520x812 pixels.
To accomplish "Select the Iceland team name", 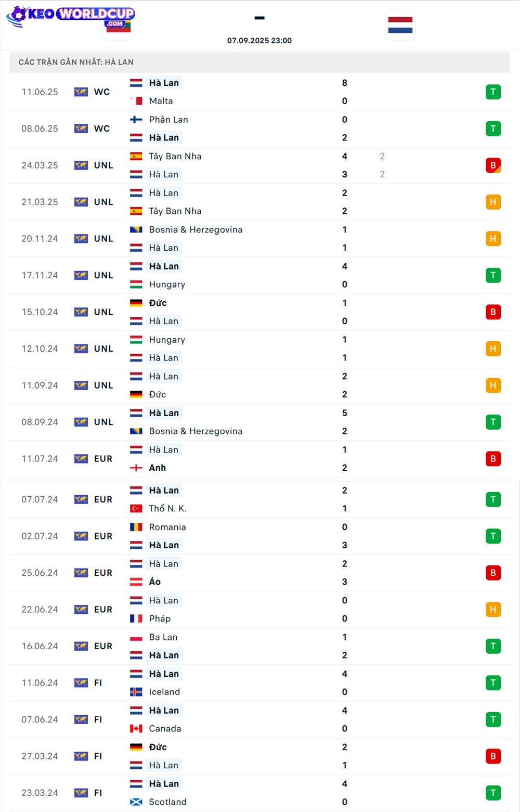I will pyautogui.click(x=164, y=692).
